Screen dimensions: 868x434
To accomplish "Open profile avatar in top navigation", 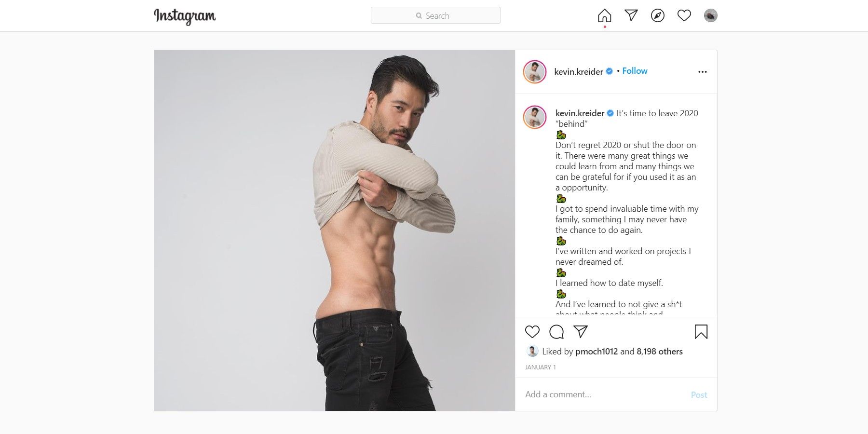I will click(x=711, y=16).
